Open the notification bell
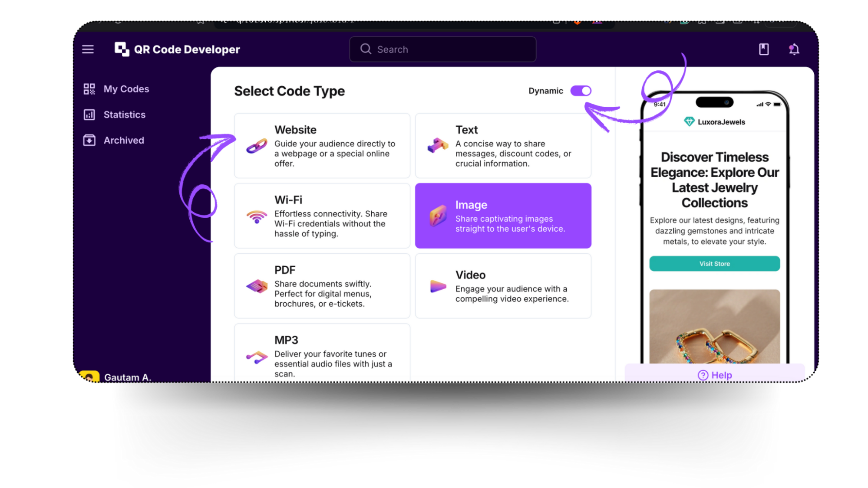868x488 pixels. pos(795,49)
